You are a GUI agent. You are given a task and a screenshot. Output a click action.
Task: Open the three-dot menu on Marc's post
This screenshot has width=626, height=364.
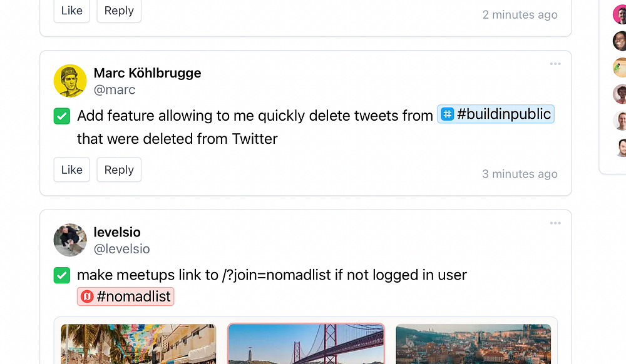[x=555, y=64]
